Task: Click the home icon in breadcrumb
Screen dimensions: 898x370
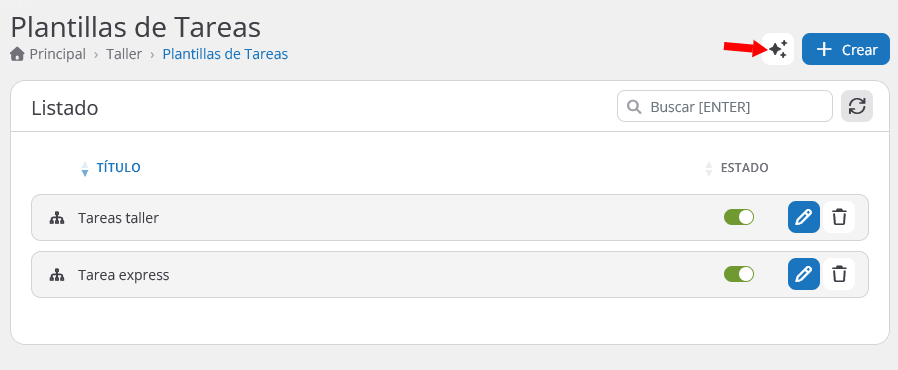Action: coord(18,54)
